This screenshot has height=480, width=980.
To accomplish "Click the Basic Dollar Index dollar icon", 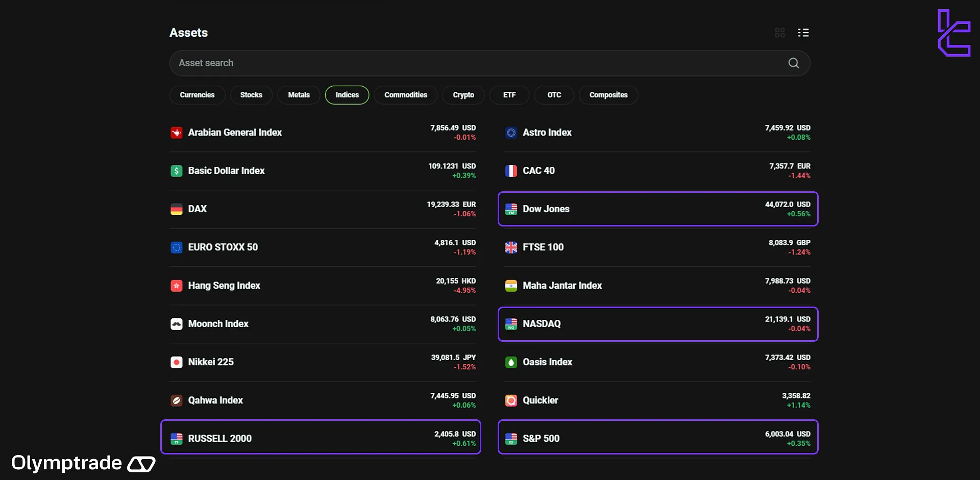I will [177, 171].
